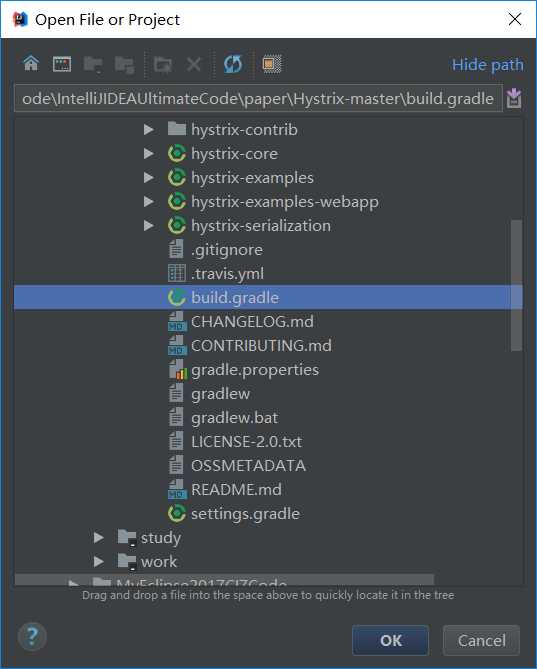The width and height of the screenshot is (537, 669).
Task: Confirm with the OK button
Action: click(390, 640)
